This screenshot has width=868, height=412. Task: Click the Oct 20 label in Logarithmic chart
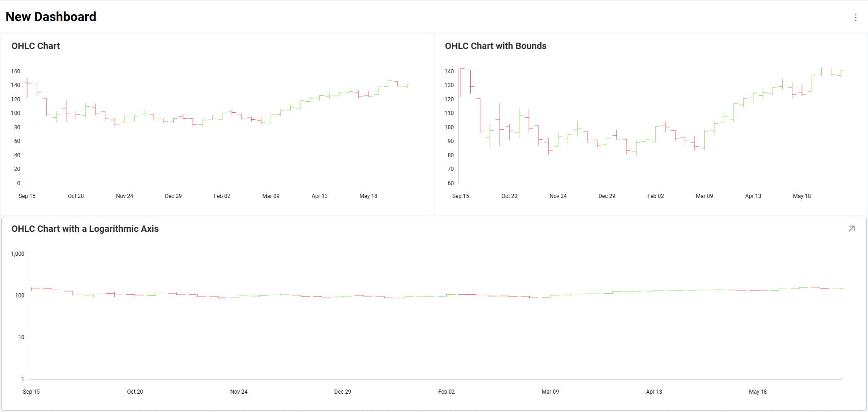(x=135, y=392)
